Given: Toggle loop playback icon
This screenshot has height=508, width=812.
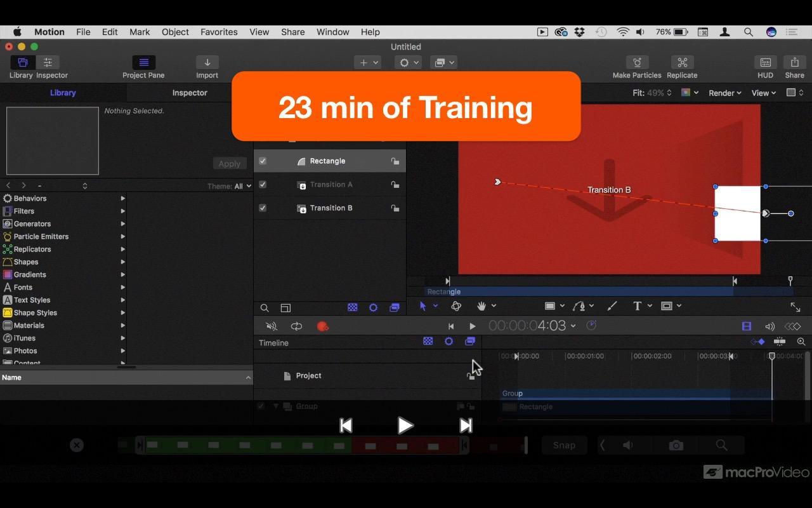Looking at the screenshot, I should 296,326.
